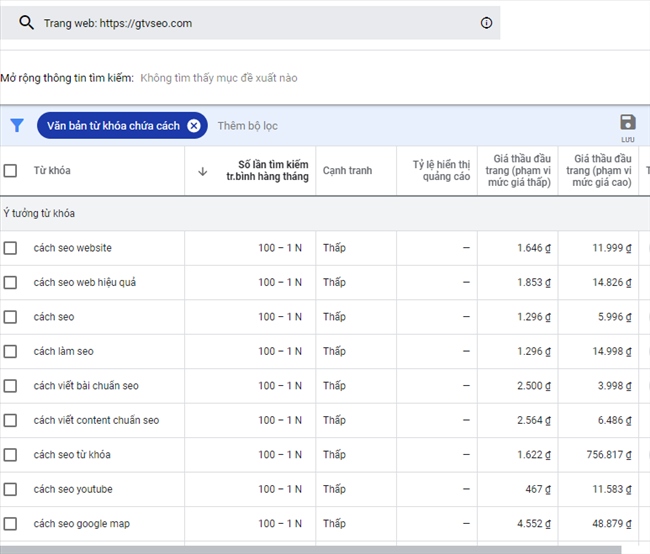Click the 'Tỷ lệ hiển thị quảng cáo' header
This screenshot has width=650, height=554.
440,171
